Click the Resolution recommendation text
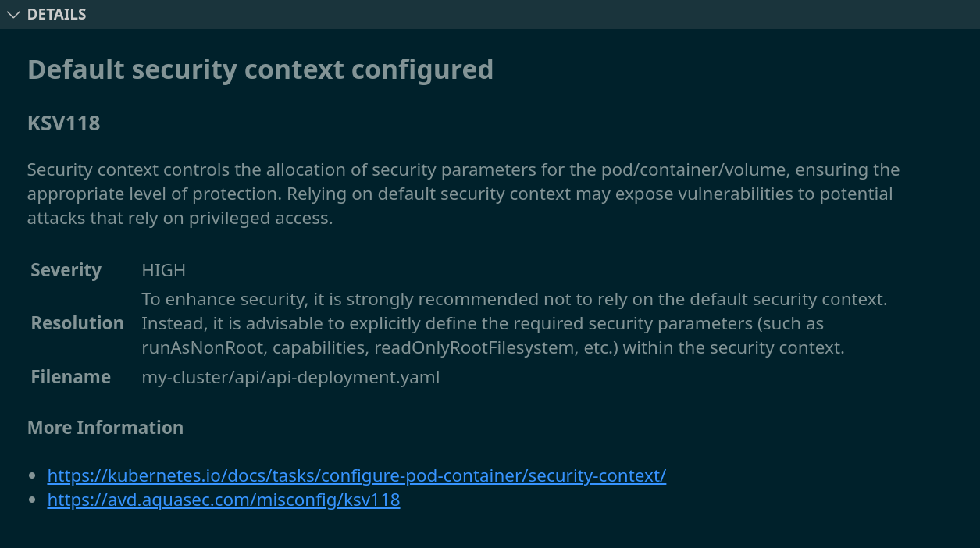Viewport: 980px width, 548px height. point(514,323)
